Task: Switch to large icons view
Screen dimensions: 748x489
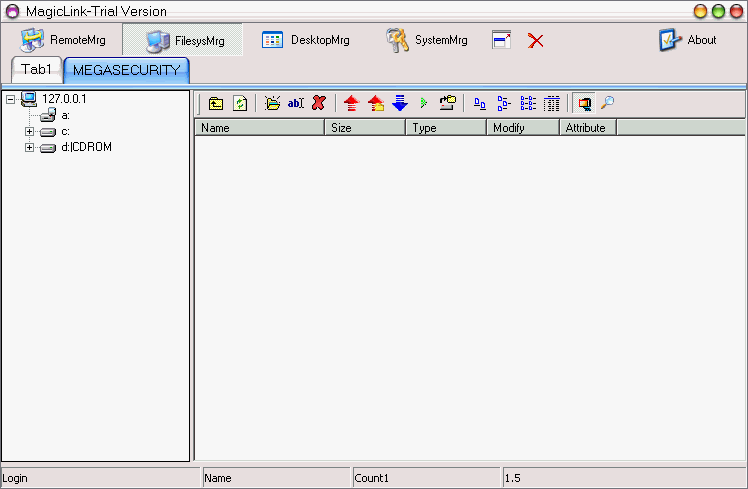Action: (479, 103)
